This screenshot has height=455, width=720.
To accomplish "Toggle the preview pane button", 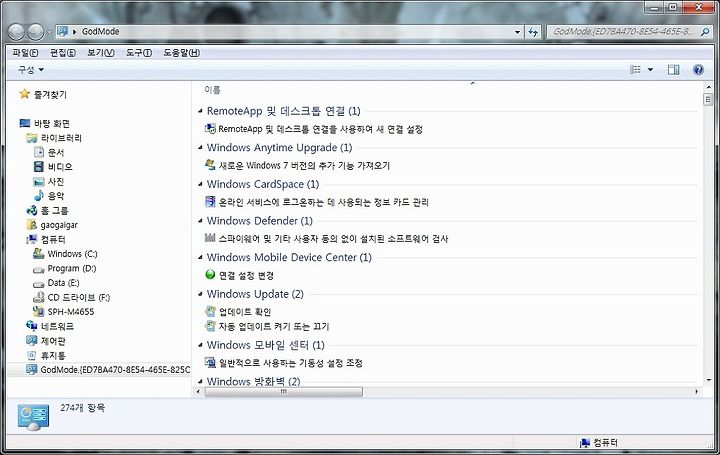I will click(x=674, y=70).
